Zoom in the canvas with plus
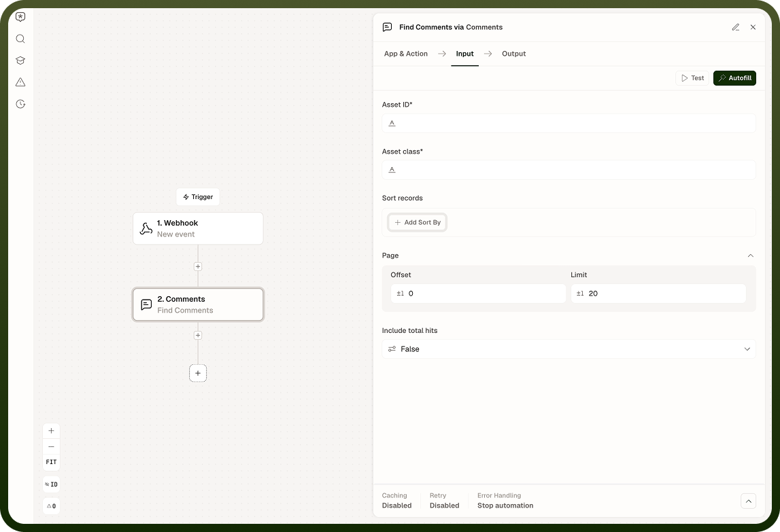 [51, 431]
